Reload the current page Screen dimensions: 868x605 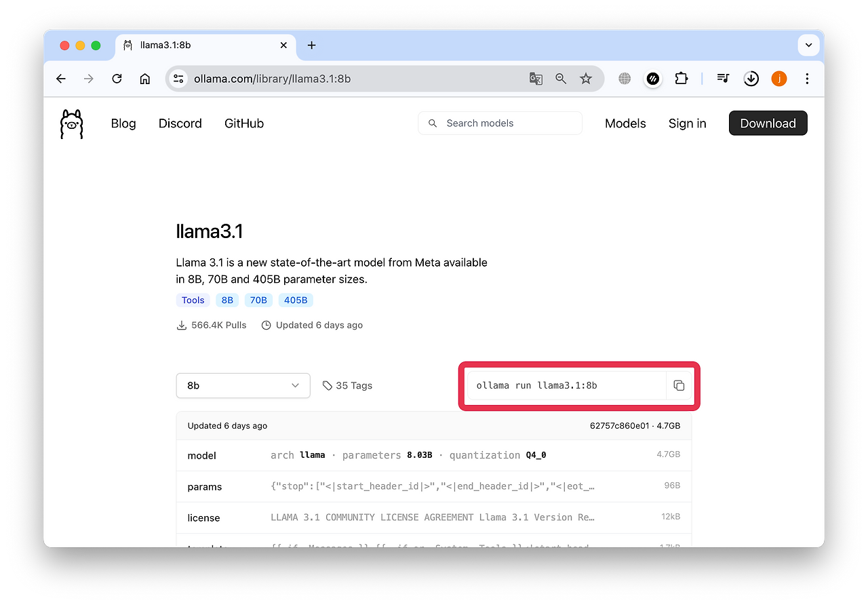[x=117, y=79]
